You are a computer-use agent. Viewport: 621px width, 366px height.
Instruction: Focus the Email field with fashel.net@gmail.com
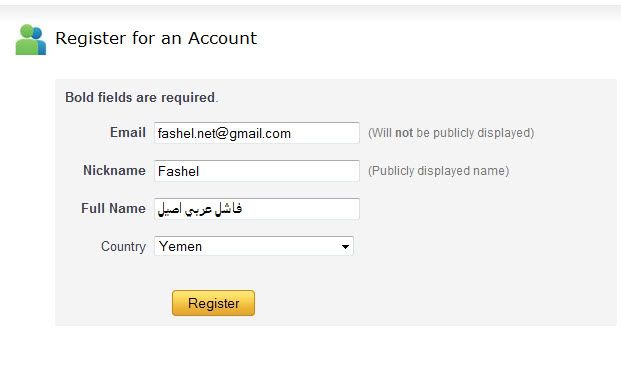(x=257, y=133)
